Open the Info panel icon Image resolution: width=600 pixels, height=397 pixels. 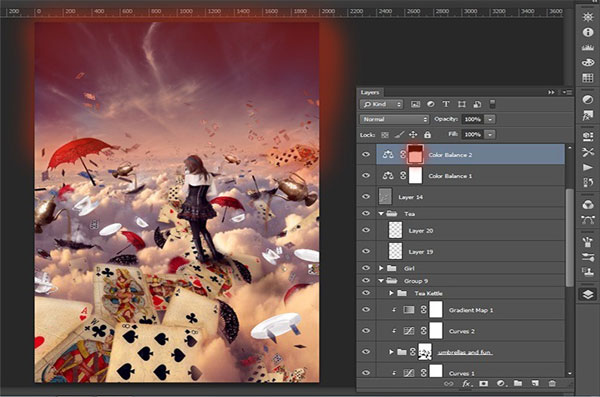(588, 33)
